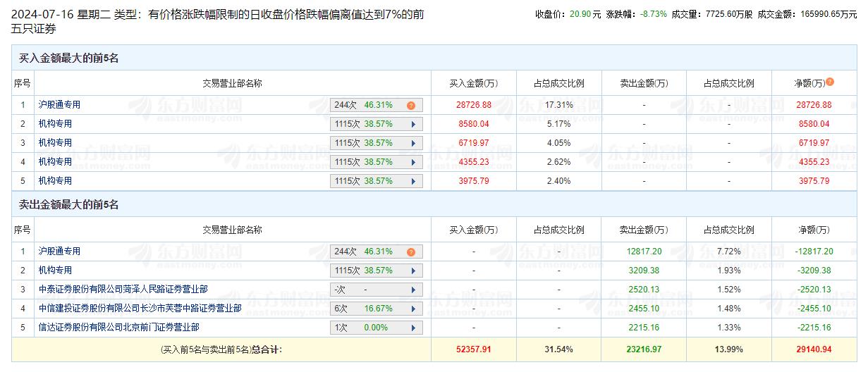Select the sell amount 2520.13 cell

coord(644,289)
